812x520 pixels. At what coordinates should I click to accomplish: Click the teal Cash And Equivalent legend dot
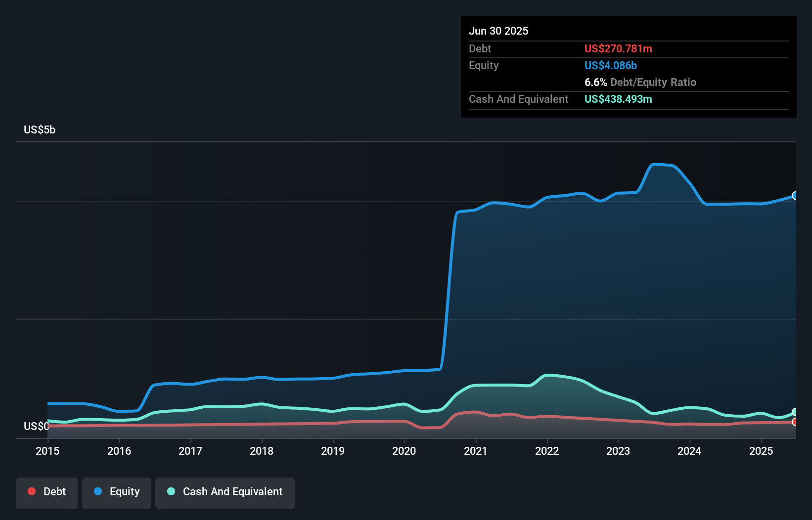(171, 491)
